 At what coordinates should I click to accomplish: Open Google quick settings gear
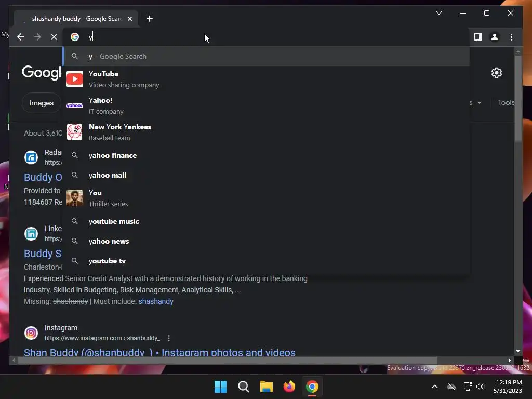(496, 73)
